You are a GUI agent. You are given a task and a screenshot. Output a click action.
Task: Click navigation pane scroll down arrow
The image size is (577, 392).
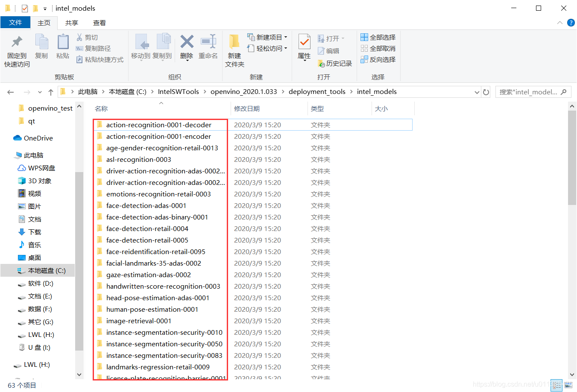pos(79,374)
